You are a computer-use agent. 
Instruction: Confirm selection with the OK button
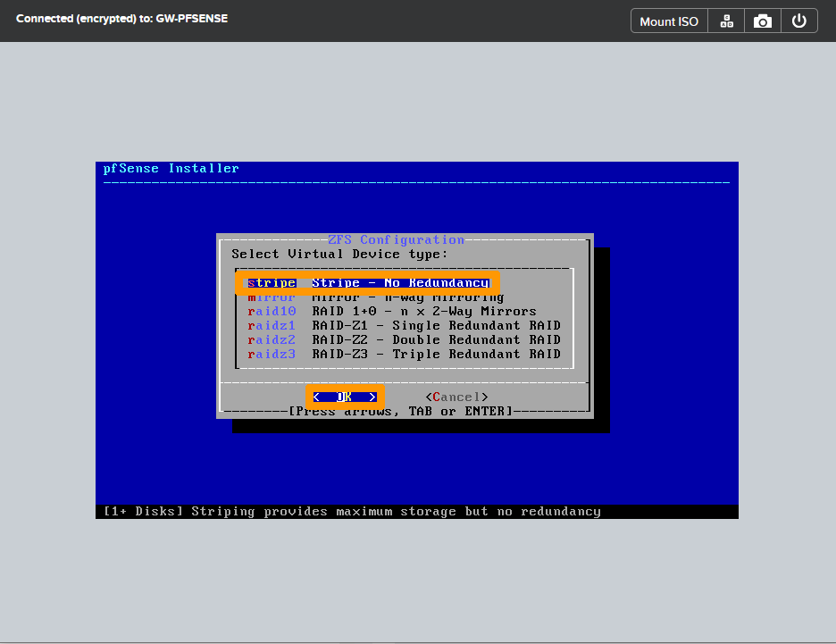tap(344, 397)
